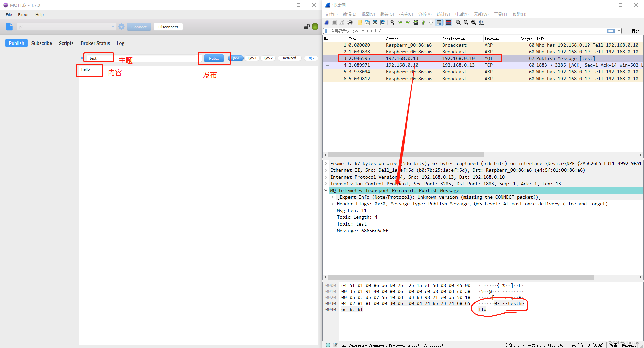The height and width of the screenshot is (348, 644).
Task: Select the active Publish tab
Action: tap(16, 43)
